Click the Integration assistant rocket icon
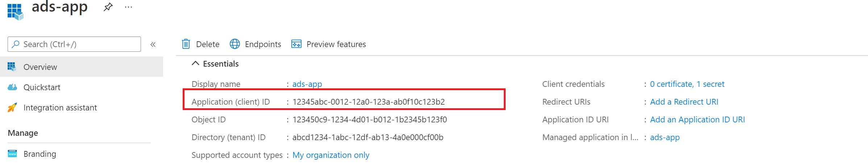Screen dimensions: 868x168 12,108
